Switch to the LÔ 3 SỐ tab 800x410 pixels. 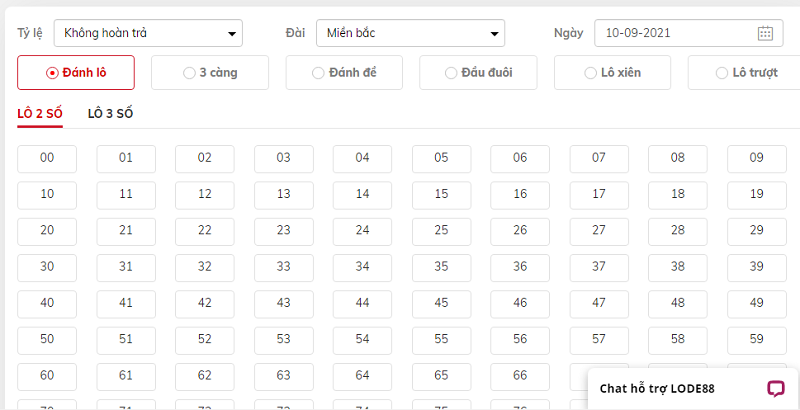click(110, 114)
